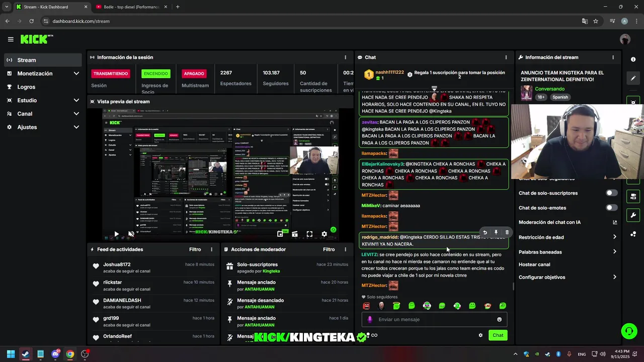The image size is (644, 362).
Task: Bookmark this page with the star icon
Action: point(596,21)
